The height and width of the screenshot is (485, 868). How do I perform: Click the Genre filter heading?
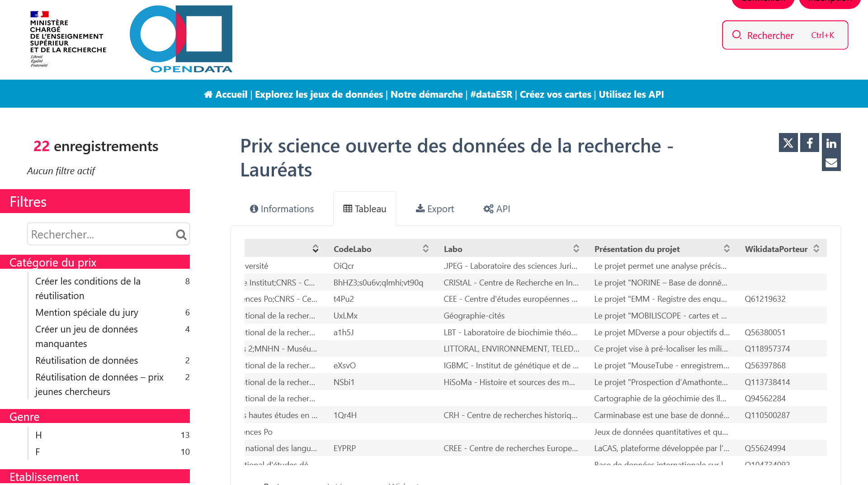(x=95, y=416)
